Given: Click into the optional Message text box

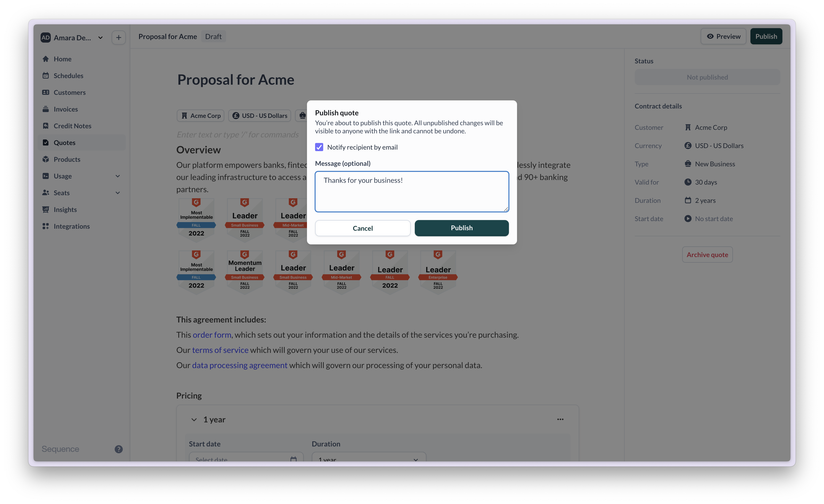Looking at the screenshot, I should (x=412, y=191).
